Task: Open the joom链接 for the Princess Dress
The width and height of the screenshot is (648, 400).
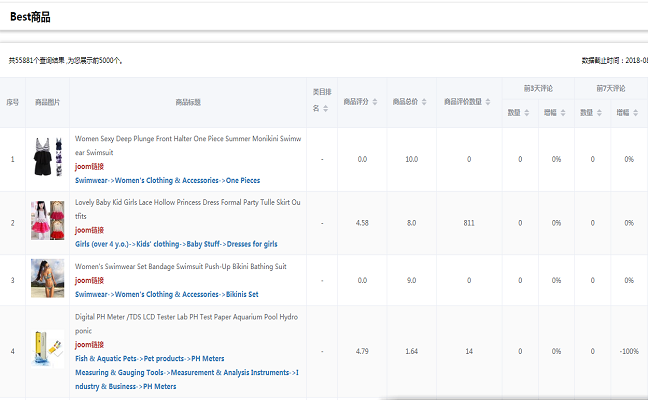Action: pos(89,230)
